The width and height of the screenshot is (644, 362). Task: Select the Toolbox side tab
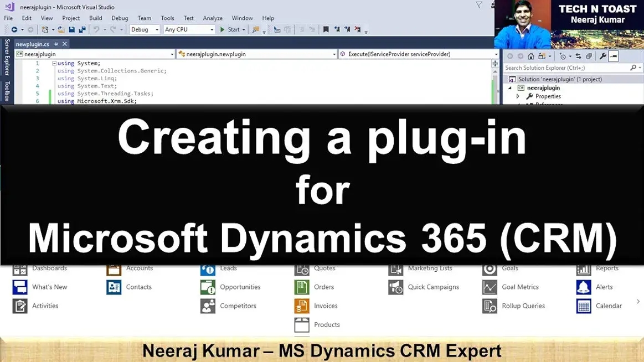7,91
